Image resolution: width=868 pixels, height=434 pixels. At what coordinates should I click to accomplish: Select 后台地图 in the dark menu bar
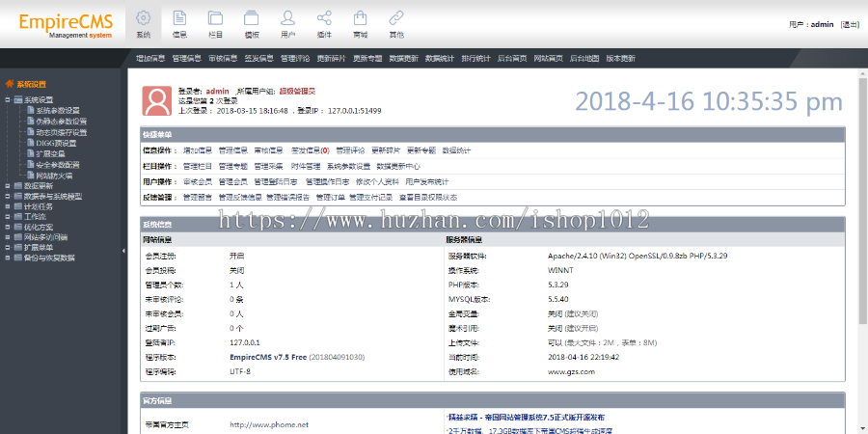584,58
